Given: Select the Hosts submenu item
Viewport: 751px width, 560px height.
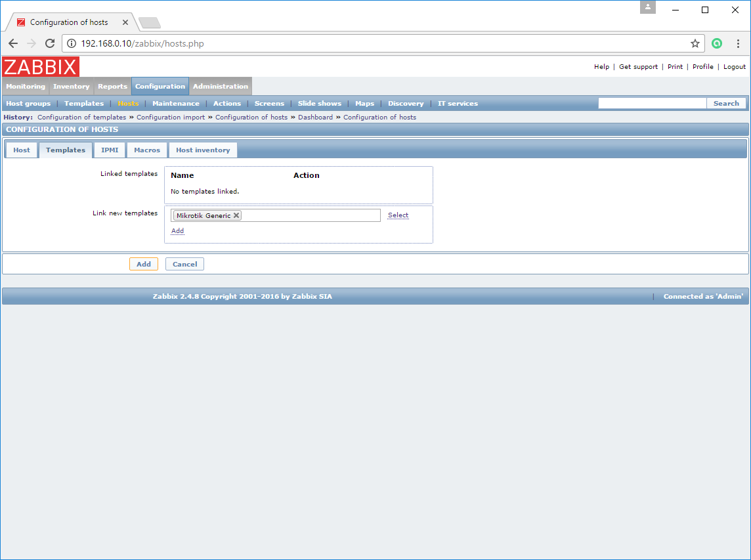Looking at the screenshot, I should (x=128, y=104).
